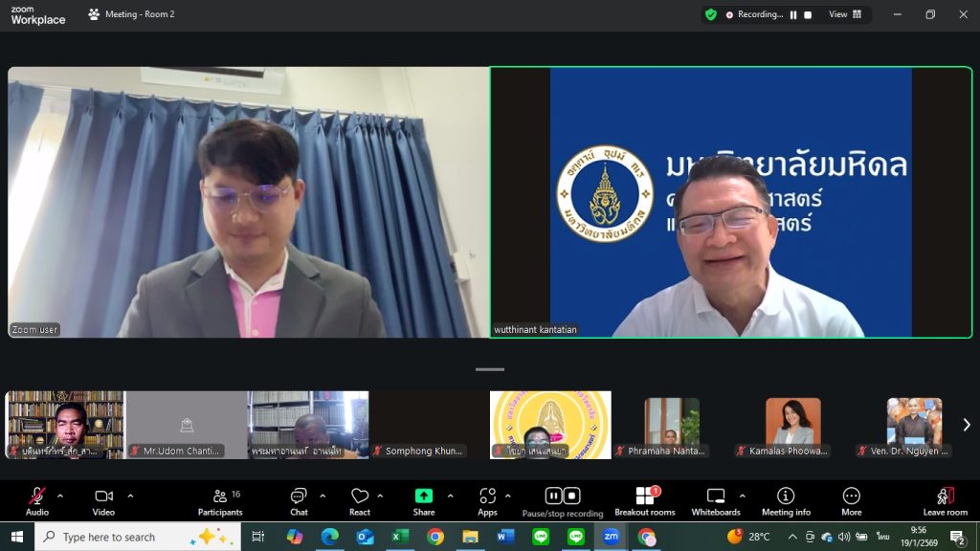The image size is (980, 551).
Task: Expand share options arrow beside Share
Action: 451,496
